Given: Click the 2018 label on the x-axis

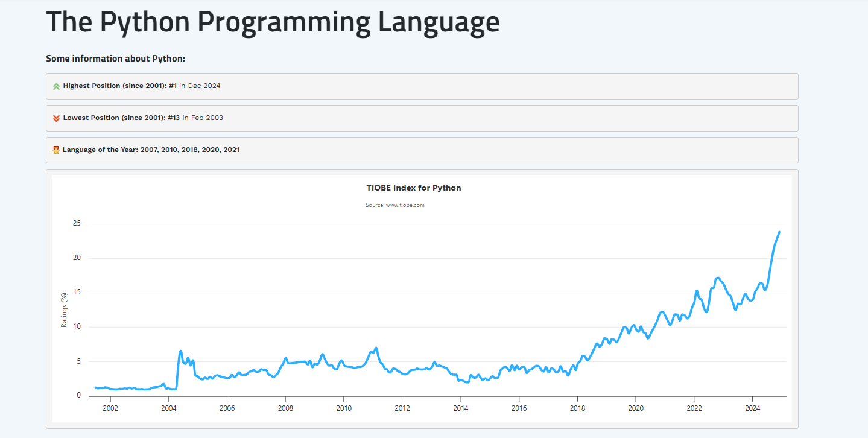Looking at the screenshot, I should point(577,408).
